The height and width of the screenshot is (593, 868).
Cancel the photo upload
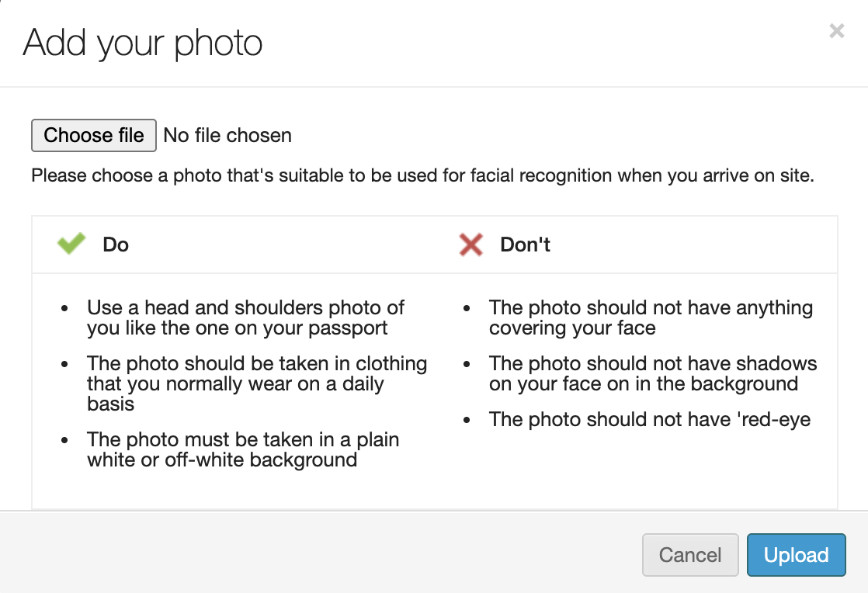[x=690, y=555]
